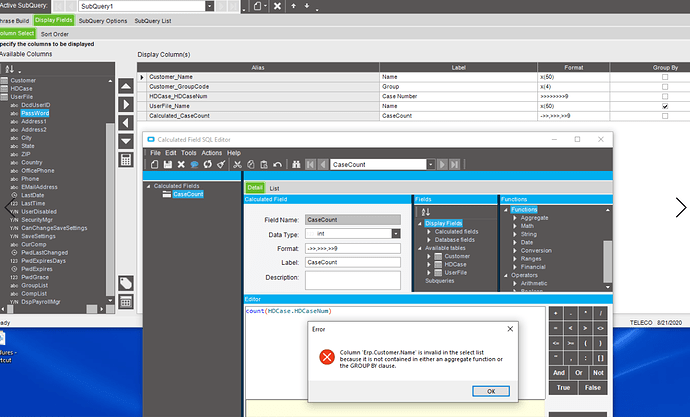Click move-down arrow between column lists
The image size is (690, 417).
pyautogui.click(x=126, y=141)
